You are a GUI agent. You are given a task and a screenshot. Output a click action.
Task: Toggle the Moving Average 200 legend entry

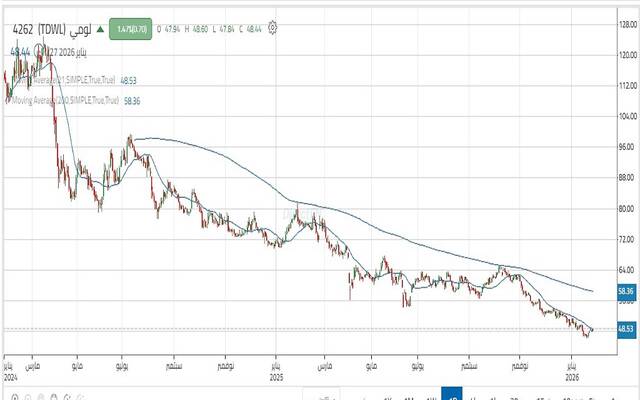click(x=62, y=100)
